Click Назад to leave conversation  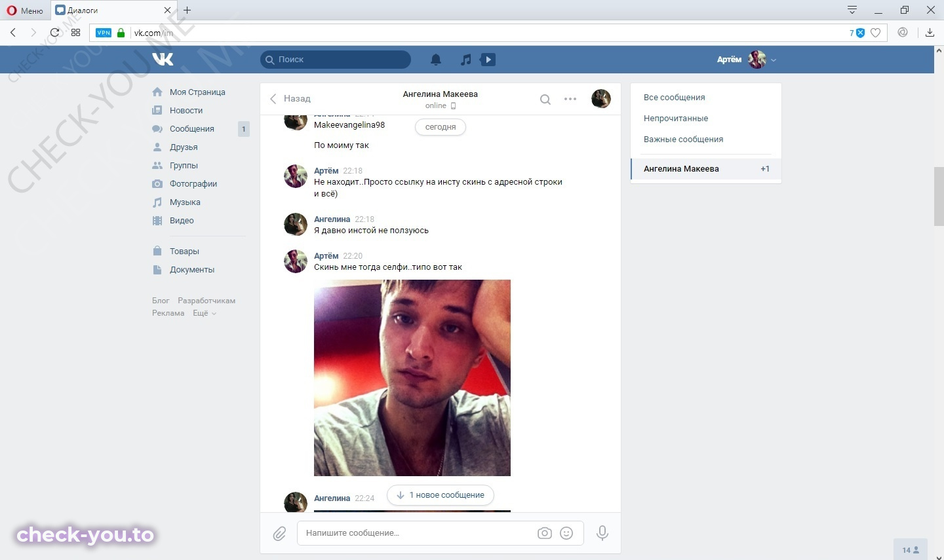(x=290, y=98)
